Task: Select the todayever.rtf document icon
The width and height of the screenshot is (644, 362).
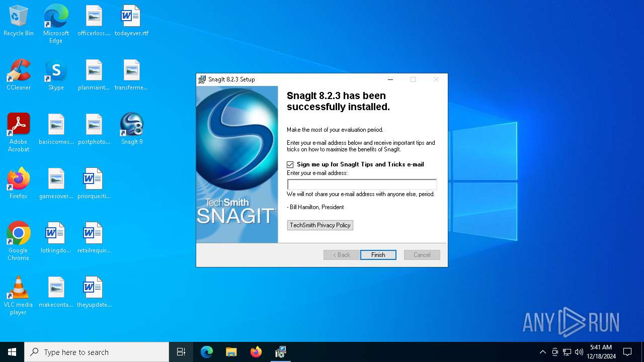Action: point(131,21)
